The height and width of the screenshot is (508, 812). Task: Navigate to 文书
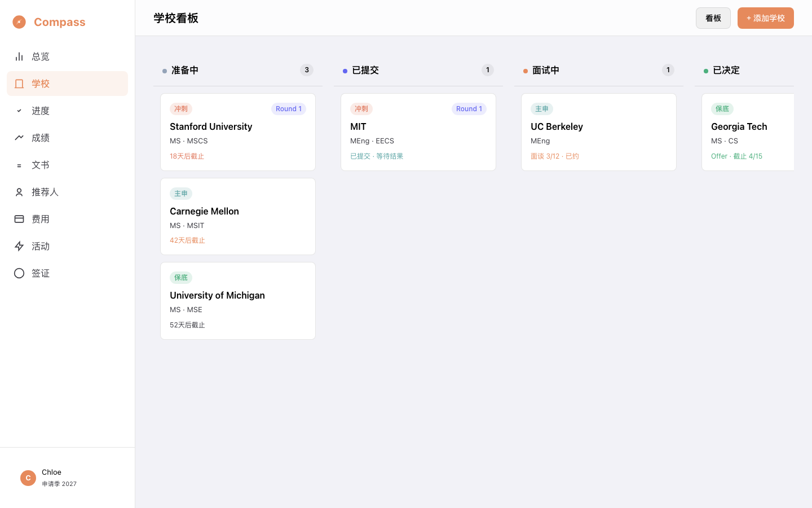pyautogui.click(x=67, y=165)
